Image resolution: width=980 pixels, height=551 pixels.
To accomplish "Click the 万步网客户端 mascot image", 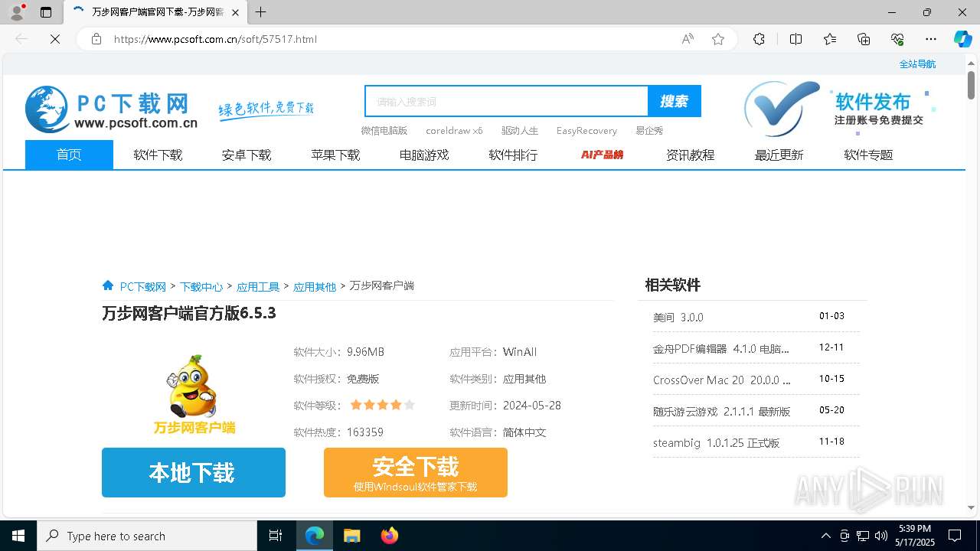I will coord(194,394).
